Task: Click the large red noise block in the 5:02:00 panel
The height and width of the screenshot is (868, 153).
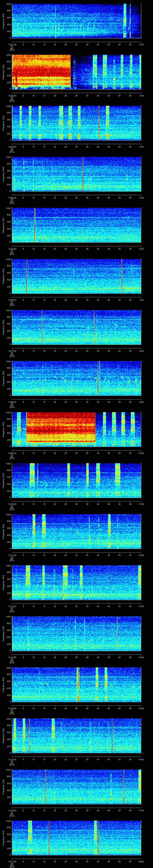Action: [41, 71]
